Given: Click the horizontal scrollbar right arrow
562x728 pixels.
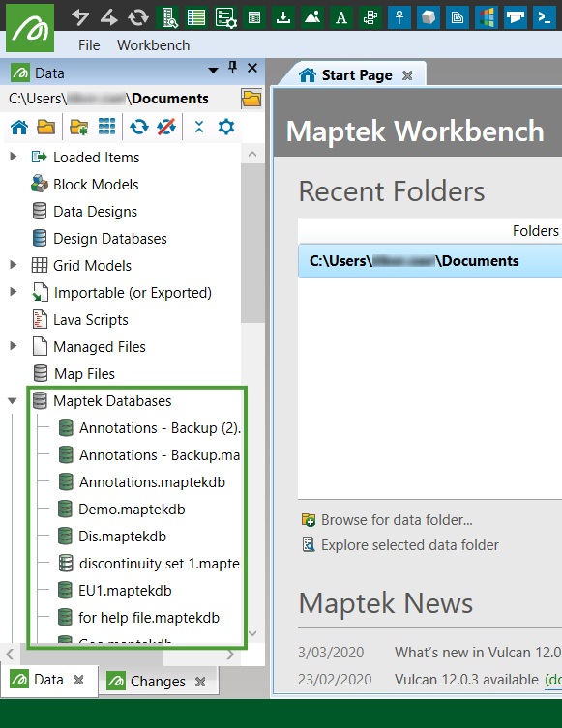Looking at the screenshot, I should pos(230,655).
